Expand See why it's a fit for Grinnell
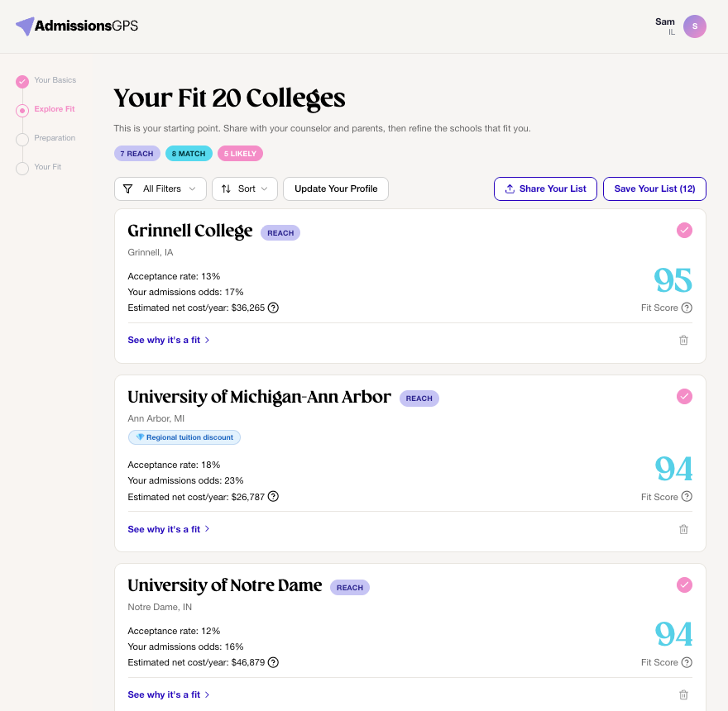Image resolution: width=728 pixels, height=711 pixels. 169,340
